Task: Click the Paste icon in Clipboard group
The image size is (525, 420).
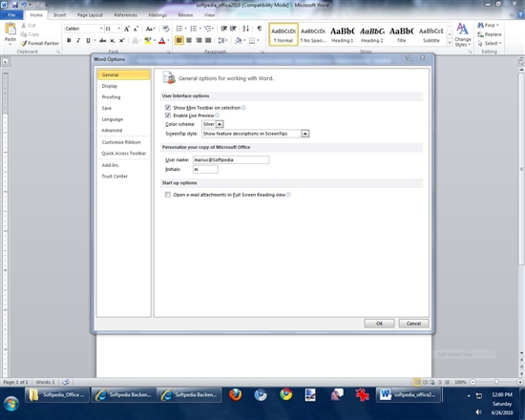Action: (10, 30)
